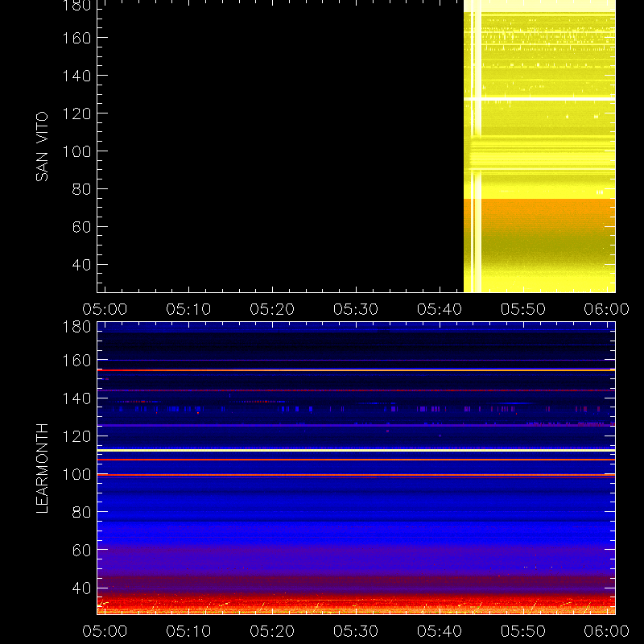The width and height of the screenshot is (644, 644).
Task: Click the 40 label on Learmonth axis
Action: (x=81, y=588)
